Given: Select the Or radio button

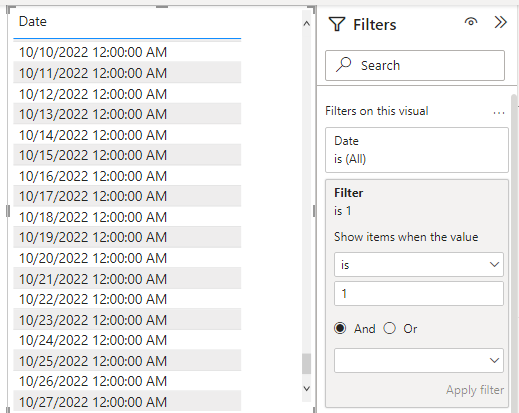Looking at the screenshot, I should (x=389, y=328).
